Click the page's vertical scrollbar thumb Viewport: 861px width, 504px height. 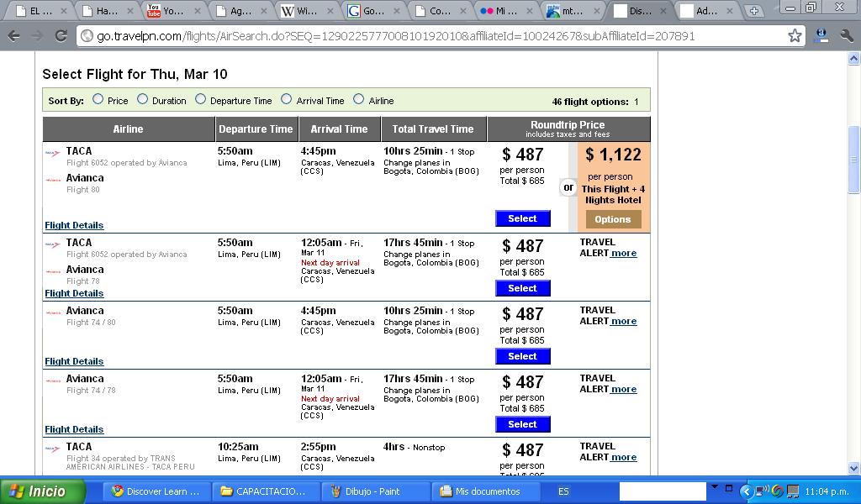(x=854, y=160)
